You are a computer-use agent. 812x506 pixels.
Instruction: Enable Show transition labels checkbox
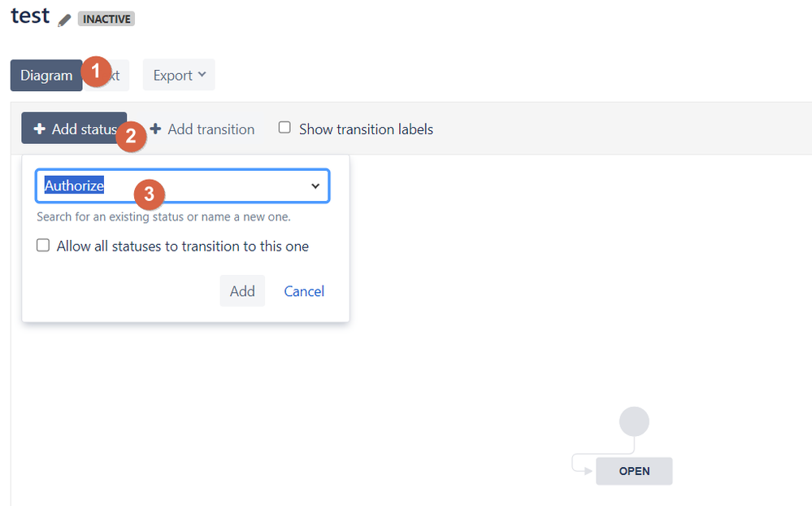(284, 128)
